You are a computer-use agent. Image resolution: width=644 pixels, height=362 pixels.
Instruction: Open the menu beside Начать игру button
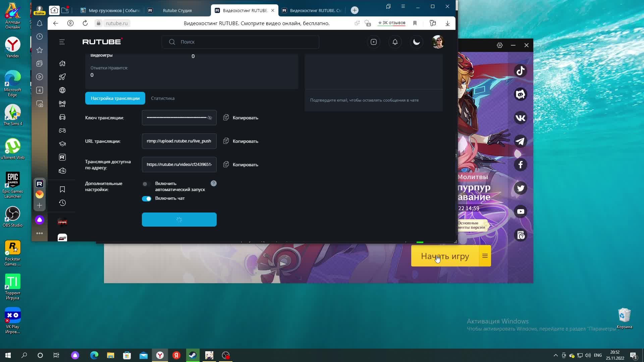485,256
